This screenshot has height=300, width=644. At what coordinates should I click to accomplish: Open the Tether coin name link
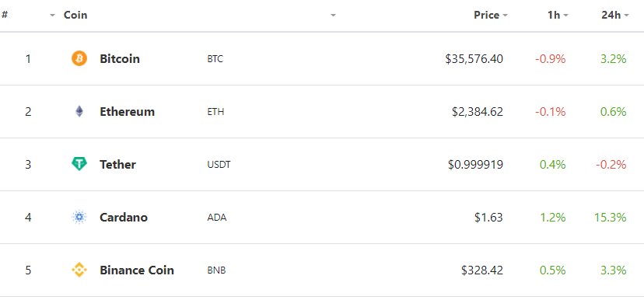[x=117, y=165]
